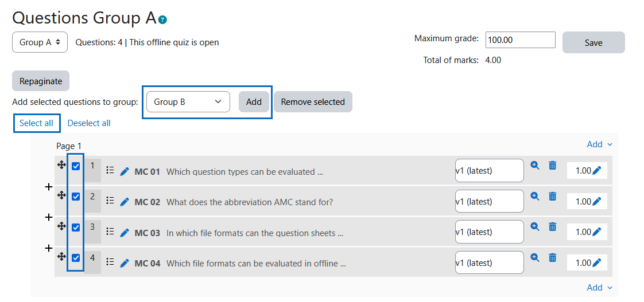Uncheck the checkbox for question 3
The width and height of the screenshot is (644, 302).
[x=76, y=228]
